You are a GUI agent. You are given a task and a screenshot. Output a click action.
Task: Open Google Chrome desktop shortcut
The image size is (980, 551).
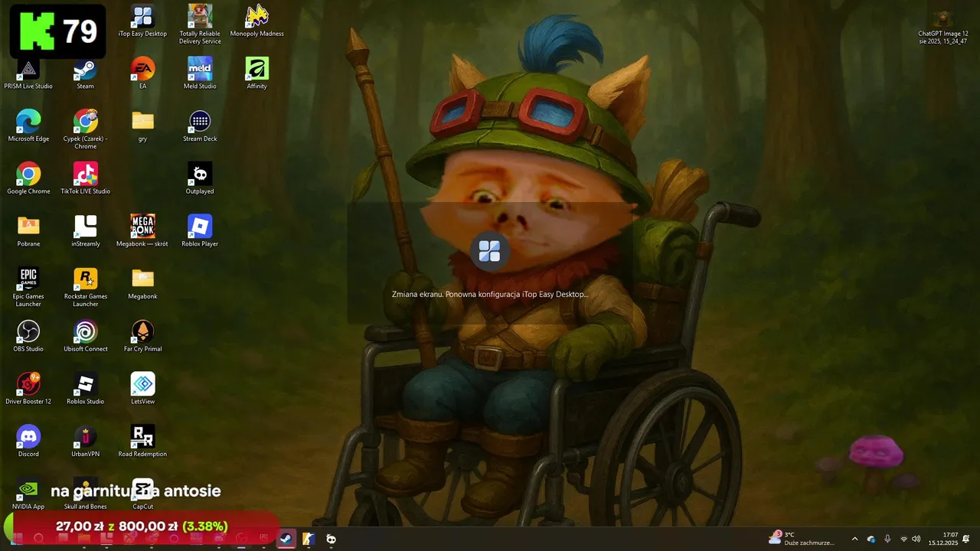click(28, 178)
